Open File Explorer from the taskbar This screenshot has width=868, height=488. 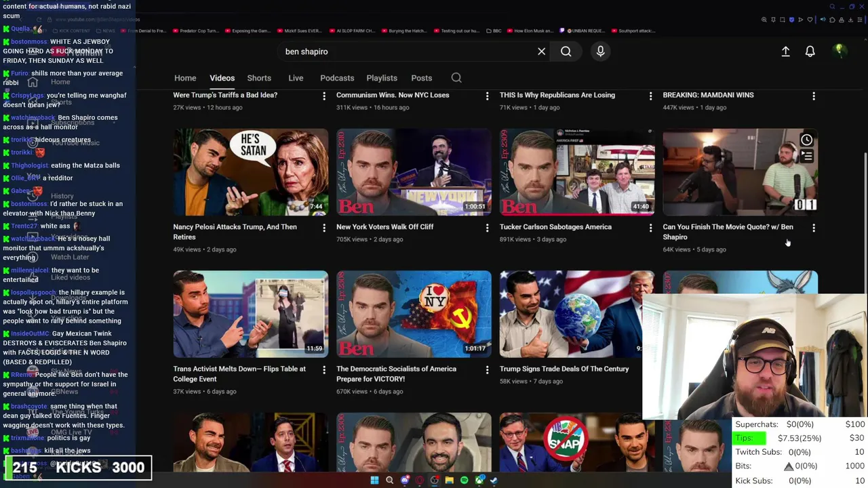point(450,481)
